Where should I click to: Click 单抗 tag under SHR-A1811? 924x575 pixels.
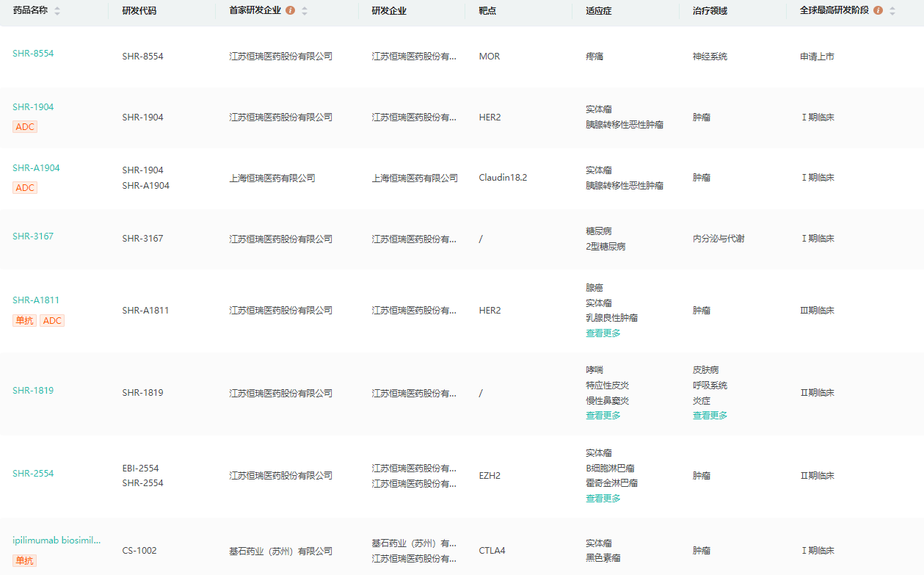point(24,321)
